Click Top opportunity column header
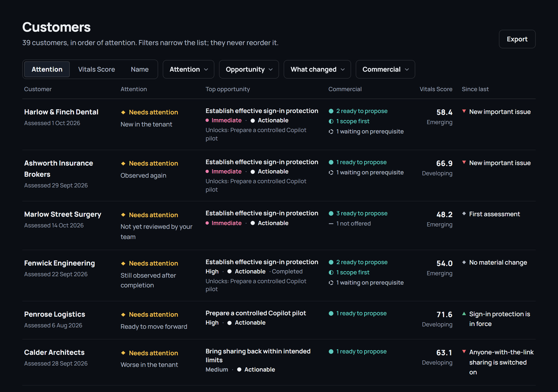This screenshot has width=558, height=392. coord(228,89)
